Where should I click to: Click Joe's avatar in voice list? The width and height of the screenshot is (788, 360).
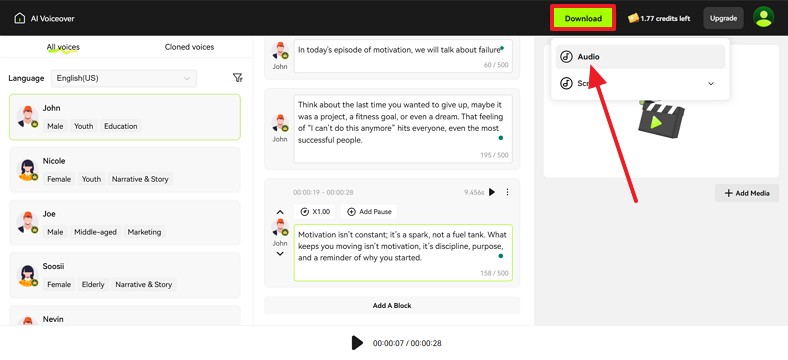coord(28,222)
